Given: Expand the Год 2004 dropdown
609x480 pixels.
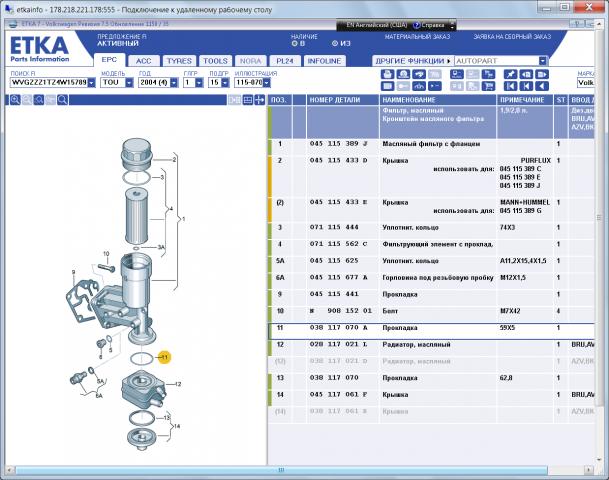Looking at the screenshot, I should coord(174,82).
